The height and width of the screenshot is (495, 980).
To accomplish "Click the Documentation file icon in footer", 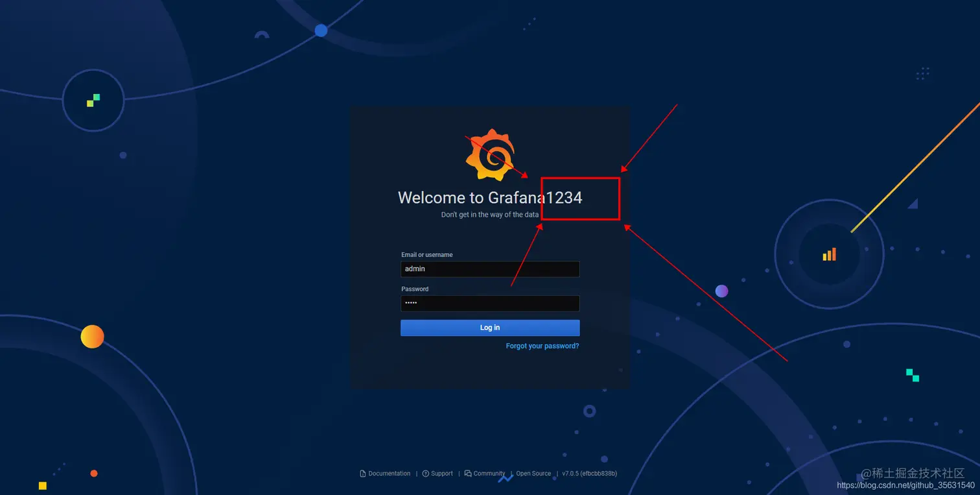I will pyautogui.click(x=363, y=474).
